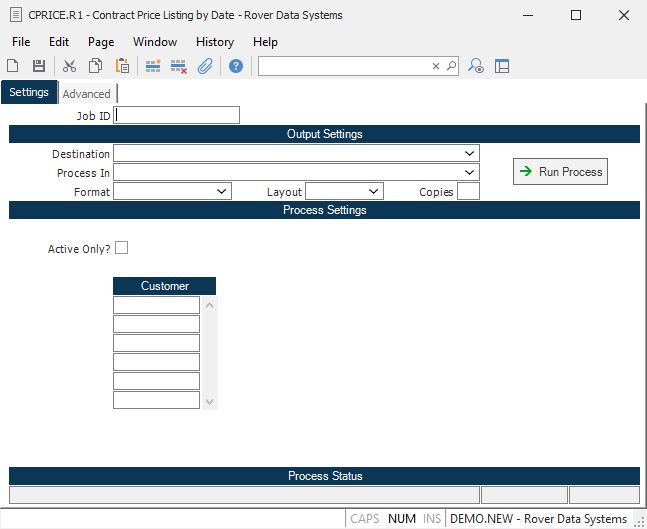Open the History menu
Viewport: 647px width, 529px height.
215,42
